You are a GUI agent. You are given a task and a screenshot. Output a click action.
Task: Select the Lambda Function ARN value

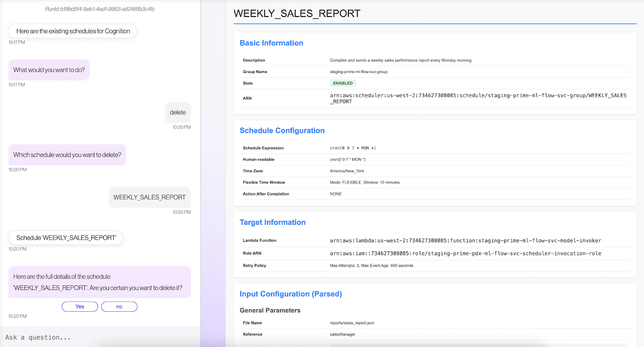coord(465,240)
